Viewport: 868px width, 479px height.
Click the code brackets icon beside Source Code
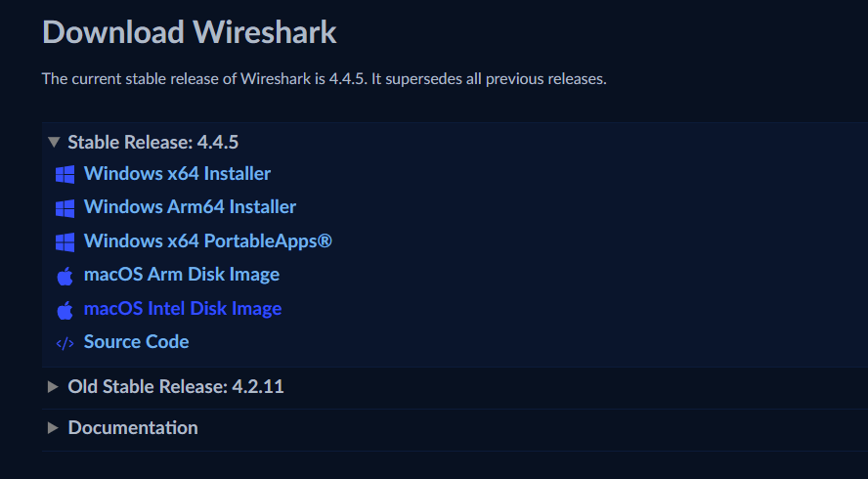pos(65,342)
